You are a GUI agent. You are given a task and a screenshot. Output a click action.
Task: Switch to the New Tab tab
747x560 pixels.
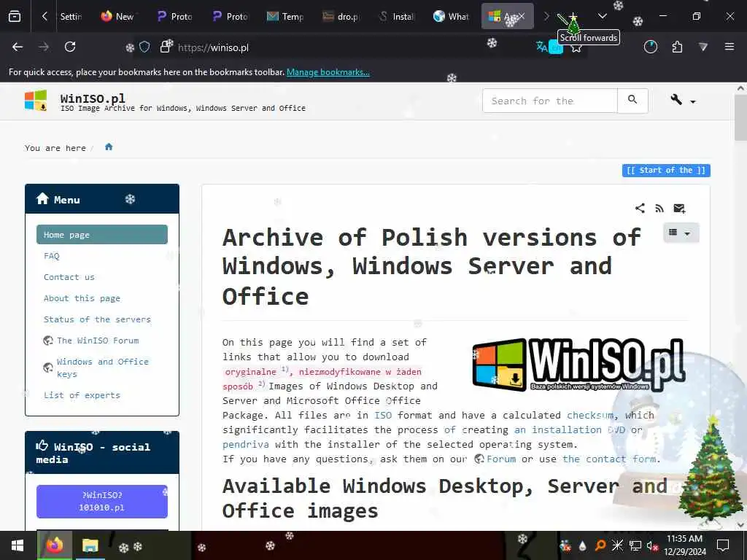click(117, 17)
